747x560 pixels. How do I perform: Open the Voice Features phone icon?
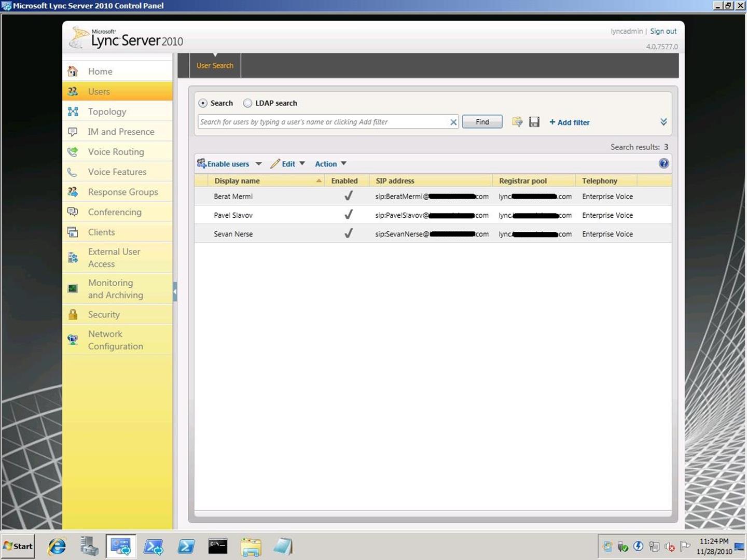pos(73,172)
